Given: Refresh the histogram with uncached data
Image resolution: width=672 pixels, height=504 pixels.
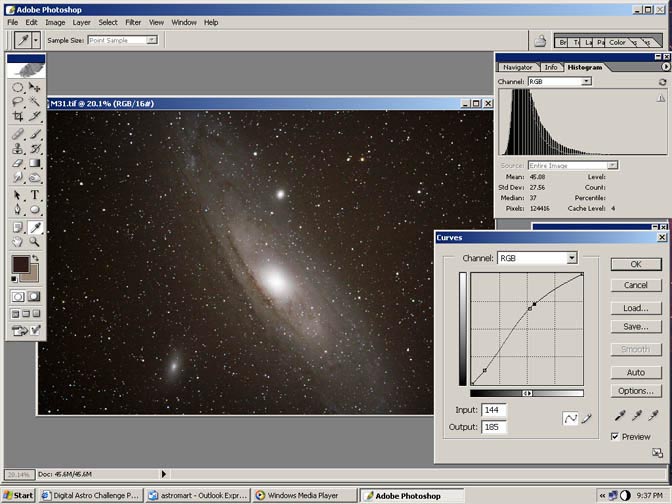Looking at the screenshot, I should point(661,81).
